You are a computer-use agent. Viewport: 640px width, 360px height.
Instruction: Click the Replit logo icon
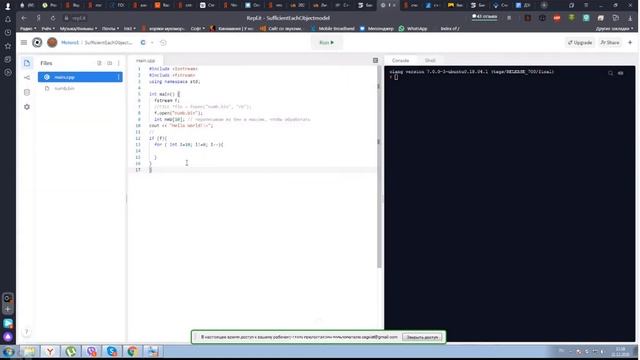click(37, 42)
